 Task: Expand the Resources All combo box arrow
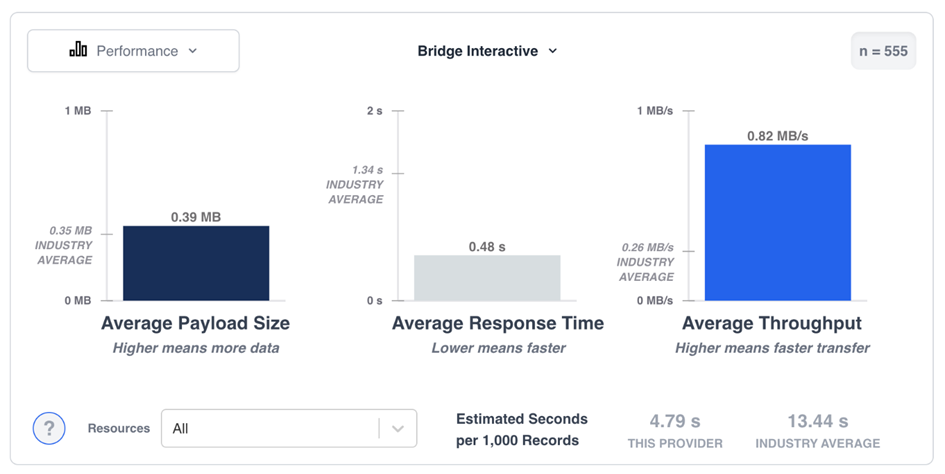[x=398, y=429]
